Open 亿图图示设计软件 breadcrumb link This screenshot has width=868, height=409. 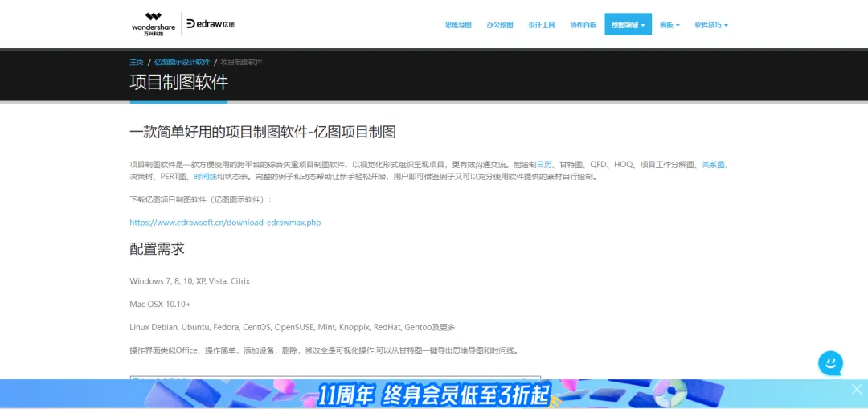tap(182, 62)
